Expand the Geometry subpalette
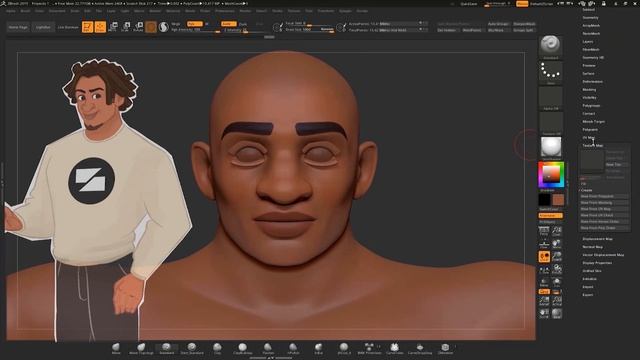640x360 pixels. 590,18
